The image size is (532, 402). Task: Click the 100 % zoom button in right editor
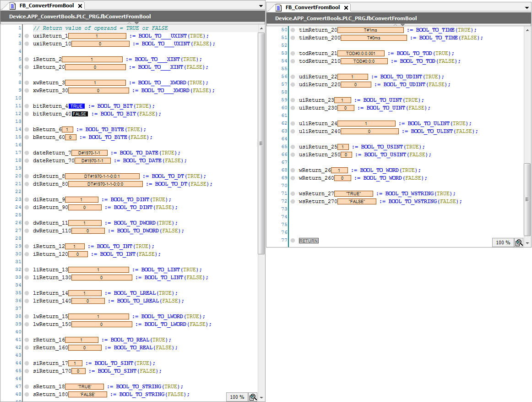(x=503, y=242)
